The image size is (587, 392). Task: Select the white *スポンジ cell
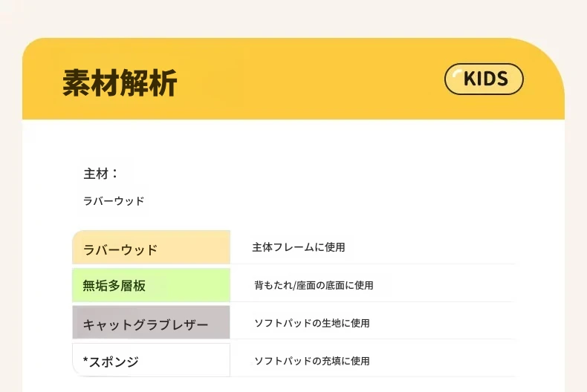(152, 361)
